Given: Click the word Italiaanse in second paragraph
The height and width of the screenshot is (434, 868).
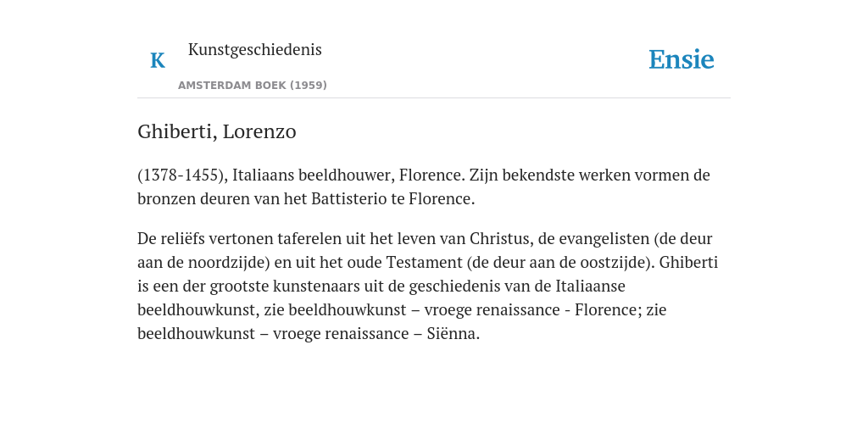Looking at the screenshot, I should (x=590, y=287).
